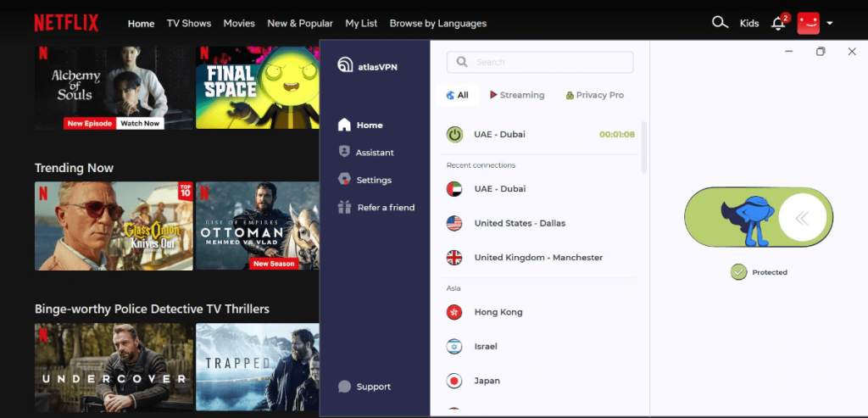Open Trapped series thumbnail
Image resolution: width=868 pixels, height=418 pixels.
point(258,368)
